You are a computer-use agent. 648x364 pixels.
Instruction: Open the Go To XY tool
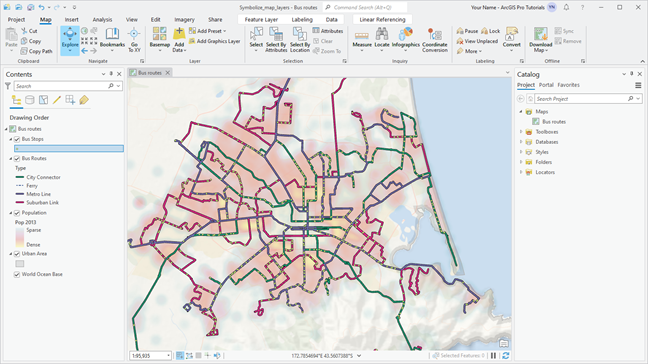(x=134, y=40)
